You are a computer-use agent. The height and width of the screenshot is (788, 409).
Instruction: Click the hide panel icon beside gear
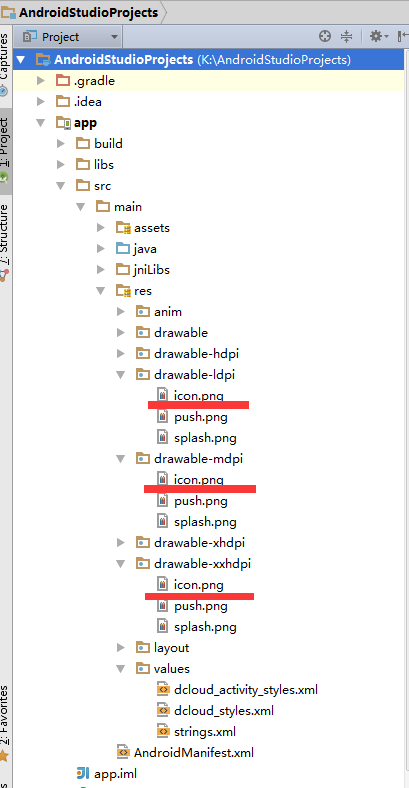[x=403, y=36]
